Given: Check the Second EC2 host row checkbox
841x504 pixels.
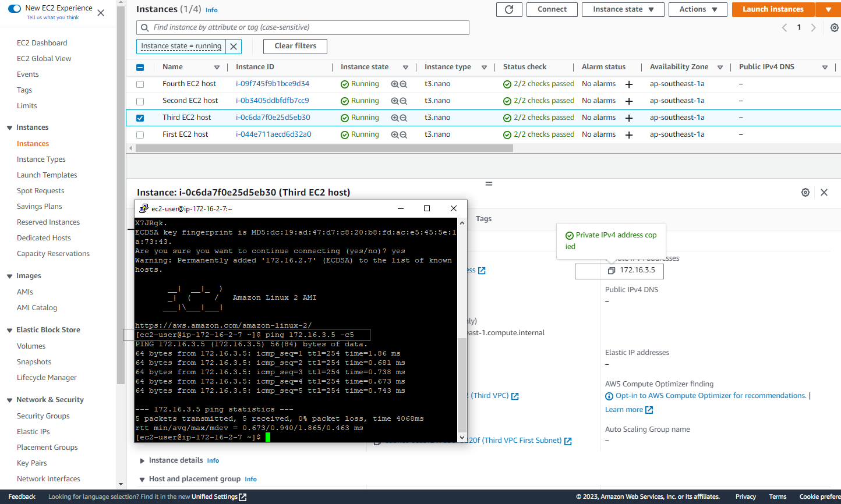Looking at the screenshot, I should click(x=140, y=101).
